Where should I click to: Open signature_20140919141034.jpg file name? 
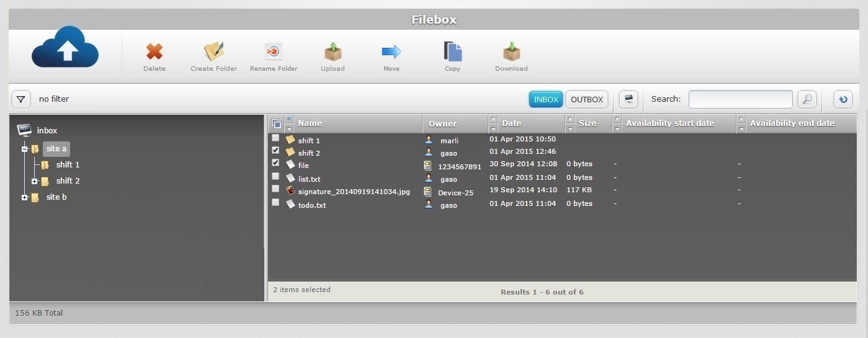pyautogui.click(x=354, y=192)
